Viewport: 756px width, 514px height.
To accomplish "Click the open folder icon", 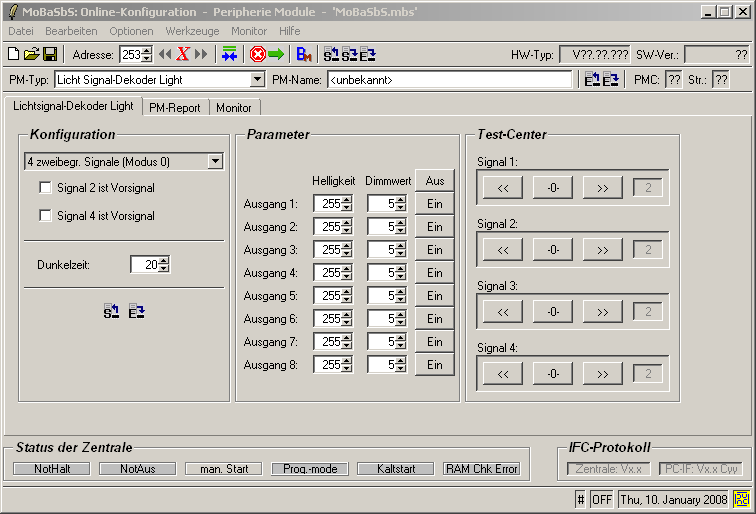I will tap(31, 54).
